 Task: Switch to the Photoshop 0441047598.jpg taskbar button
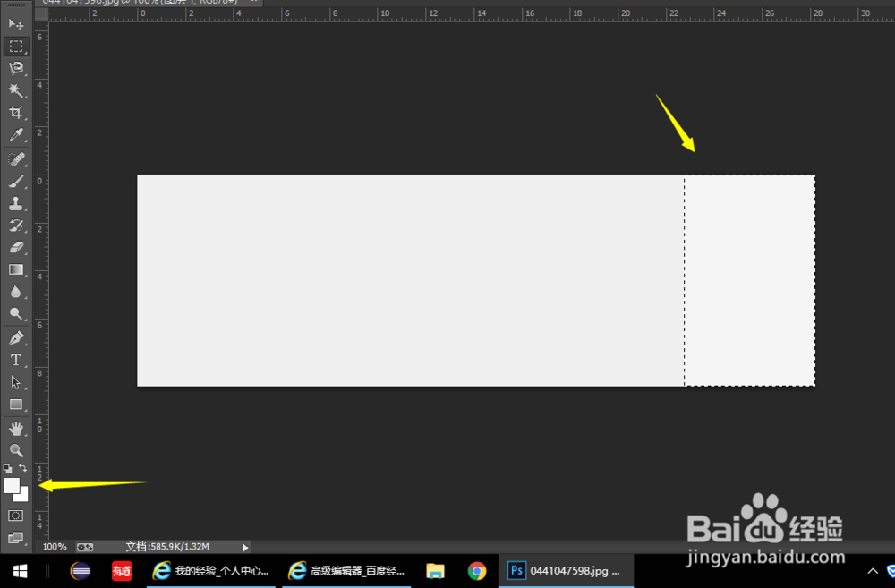point(566,571)
